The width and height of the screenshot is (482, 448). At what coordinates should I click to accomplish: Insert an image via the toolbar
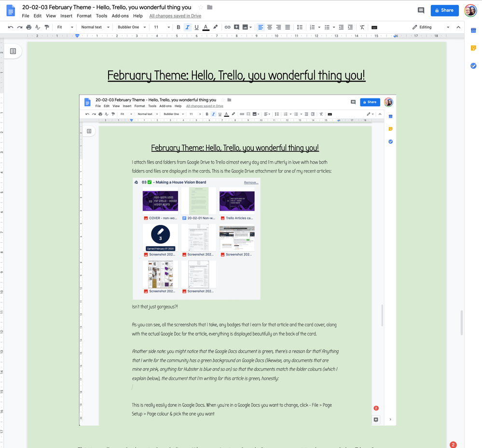tap(245, 27)
